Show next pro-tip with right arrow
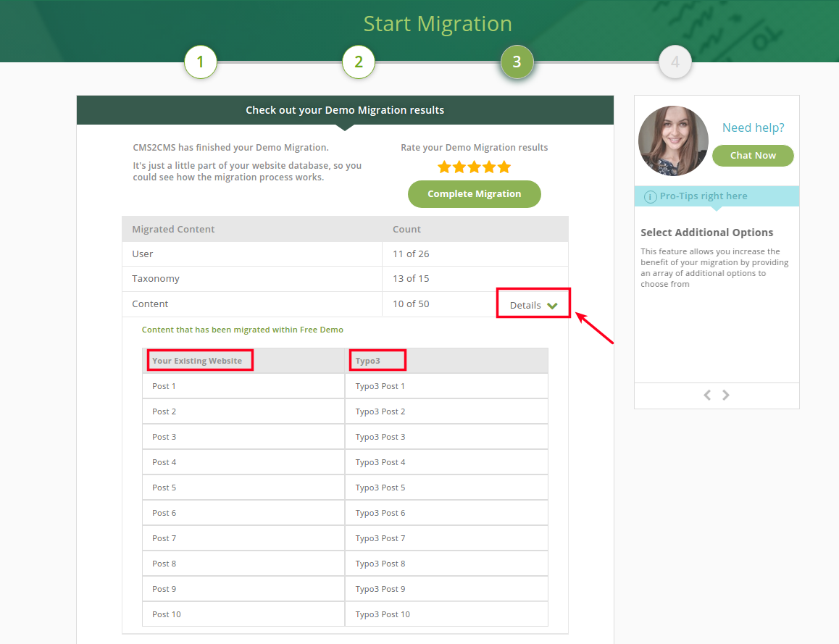The image size is (839, 644). 725,396
